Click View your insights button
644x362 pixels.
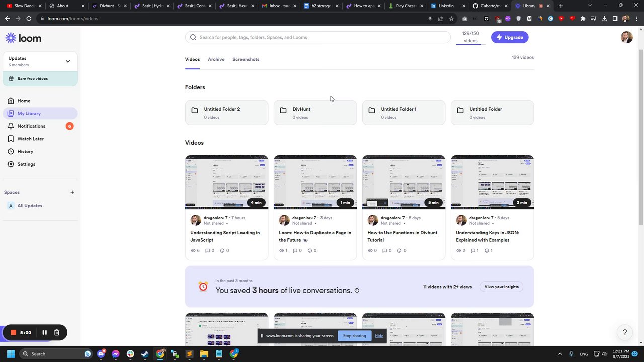[502, 287]
